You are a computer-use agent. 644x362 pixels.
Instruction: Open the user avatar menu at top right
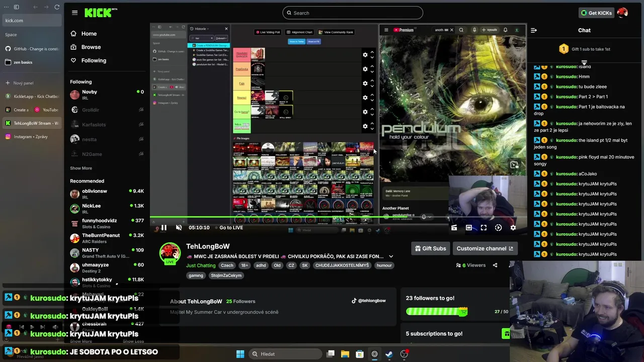622,13
